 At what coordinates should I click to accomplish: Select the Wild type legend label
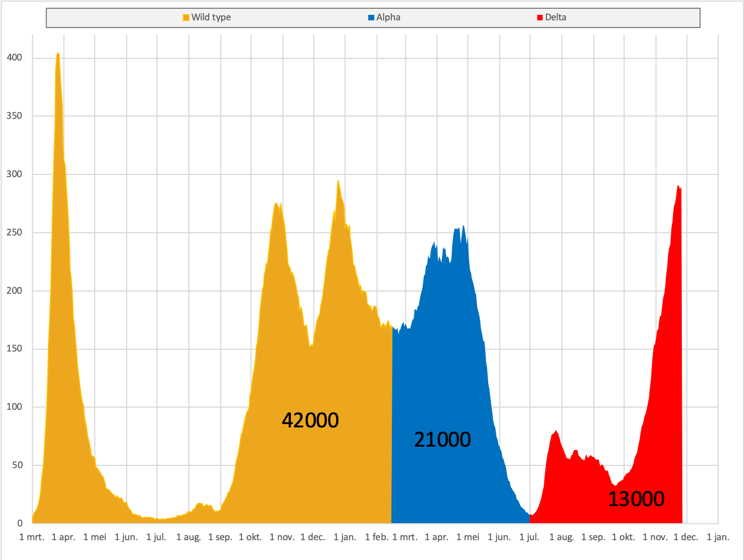tap(211, 18)
